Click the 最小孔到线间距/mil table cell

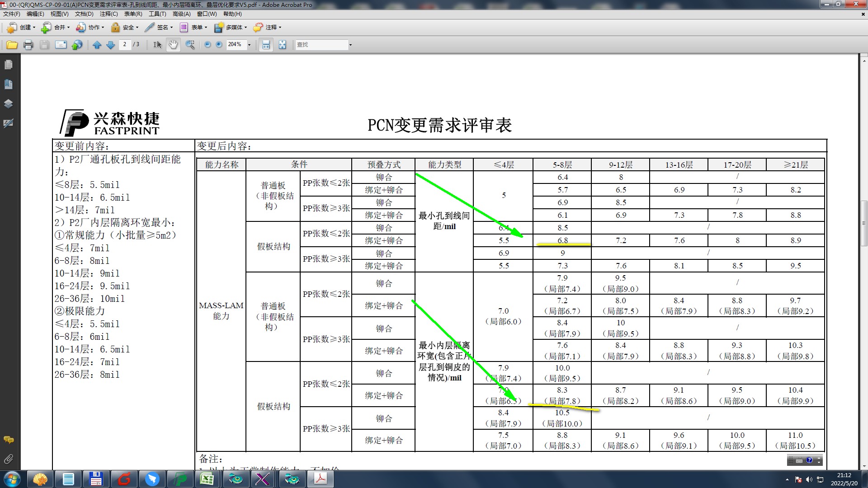click(x=444, y=221)
